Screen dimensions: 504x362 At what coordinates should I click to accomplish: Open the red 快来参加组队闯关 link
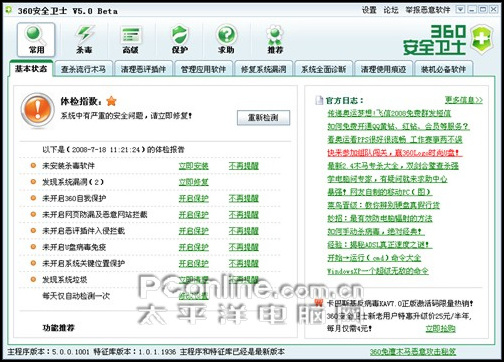pos(394,153)
